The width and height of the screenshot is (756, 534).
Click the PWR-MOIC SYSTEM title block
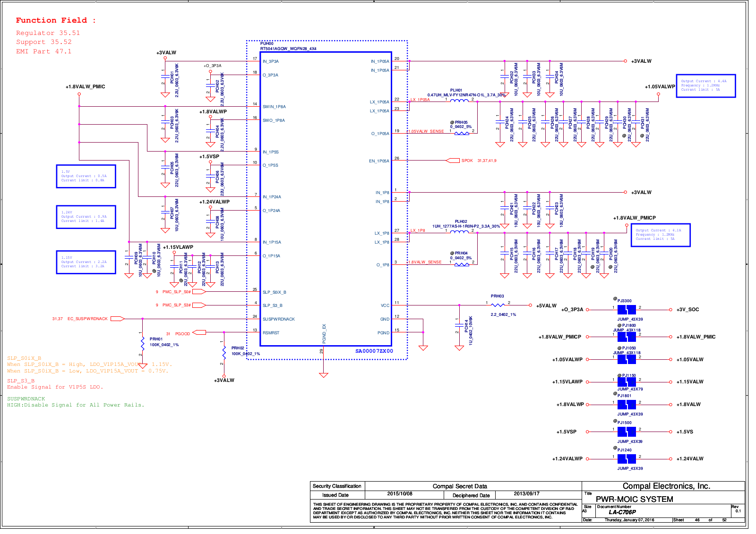point(634,499)
